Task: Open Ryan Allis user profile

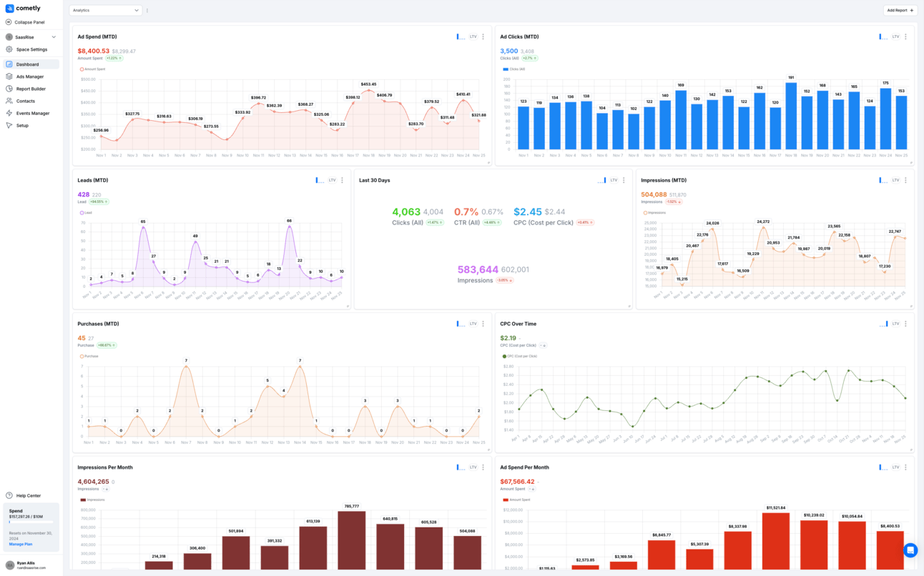Action: tap(31, 565)
